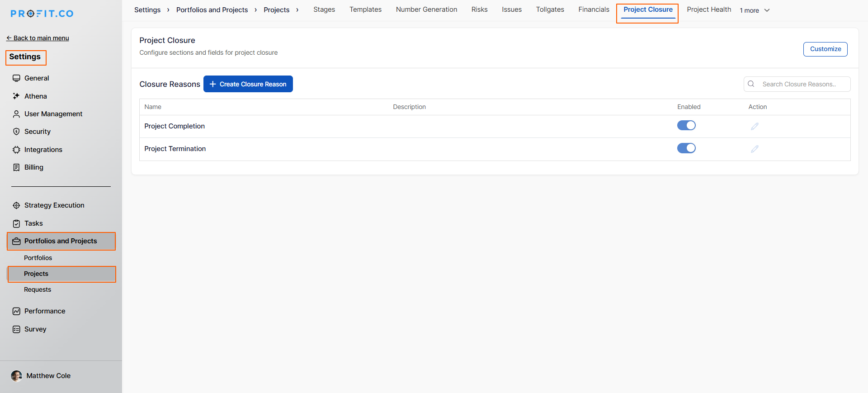Expand the '1 more' tabs dropdown
The image size is (868, 393).
coord(755,10)
